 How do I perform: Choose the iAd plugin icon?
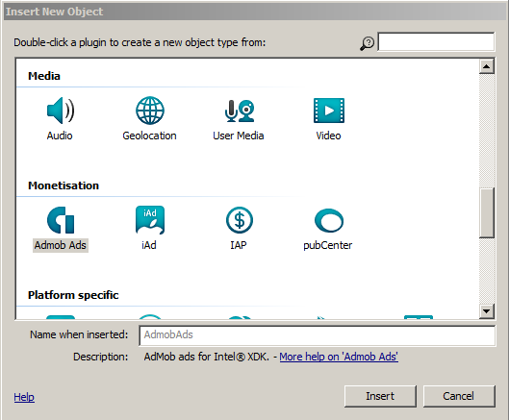(x=150, y=220)
